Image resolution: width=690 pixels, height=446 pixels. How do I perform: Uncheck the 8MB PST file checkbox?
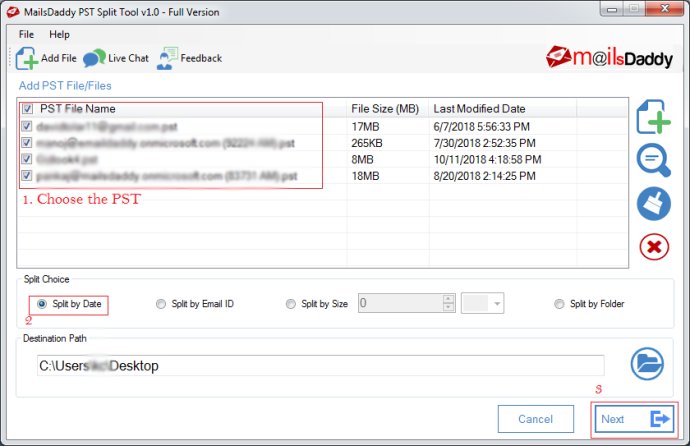pyautogui.click(x=26, y=159)
